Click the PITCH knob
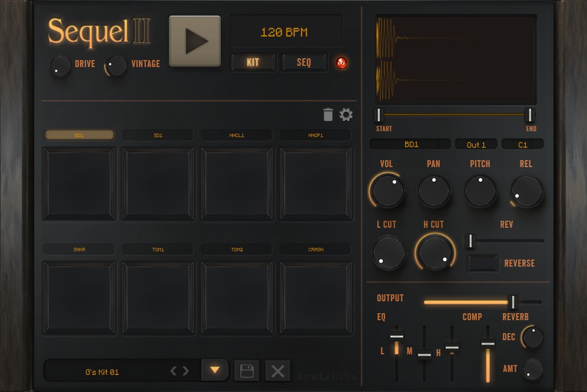This screenshot has height=392, width=587. pos(480,191)
